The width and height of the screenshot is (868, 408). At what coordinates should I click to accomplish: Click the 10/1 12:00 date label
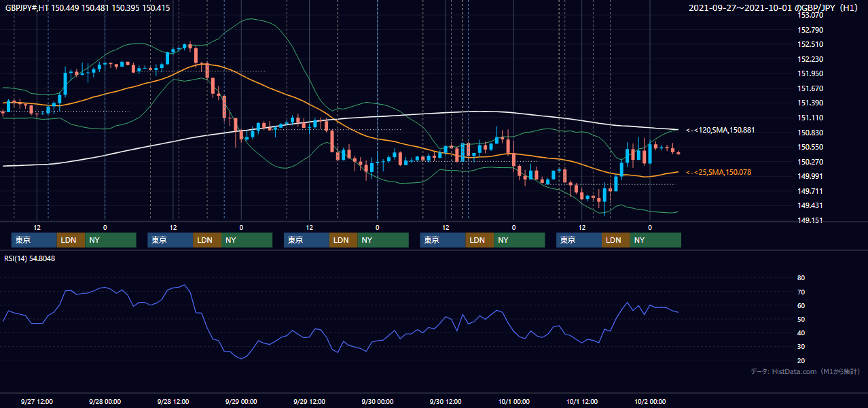click(x=581, y=401)
